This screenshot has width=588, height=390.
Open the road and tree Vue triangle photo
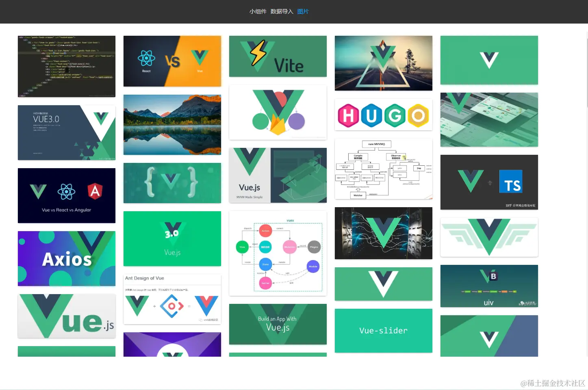pos(384,63)
